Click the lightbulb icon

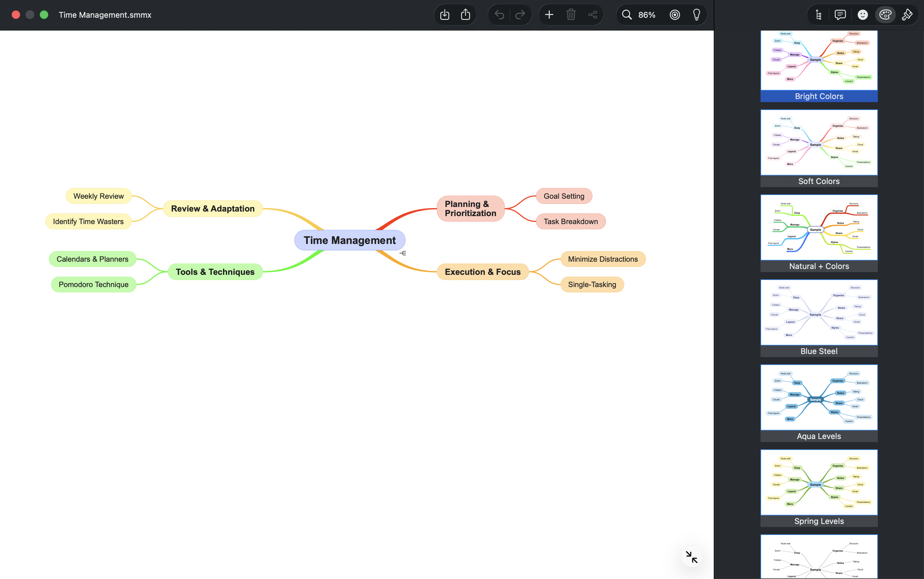point(697,15)
